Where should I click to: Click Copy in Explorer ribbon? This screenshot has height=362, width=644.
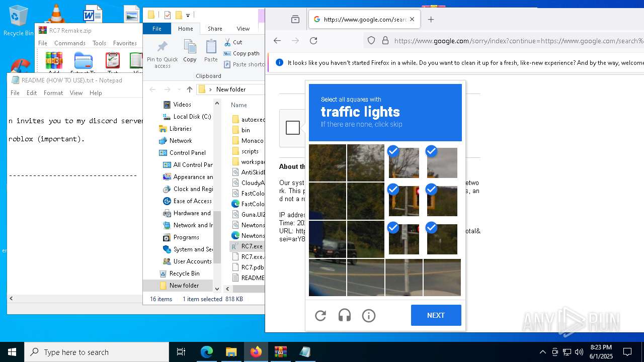pos(190,52)
